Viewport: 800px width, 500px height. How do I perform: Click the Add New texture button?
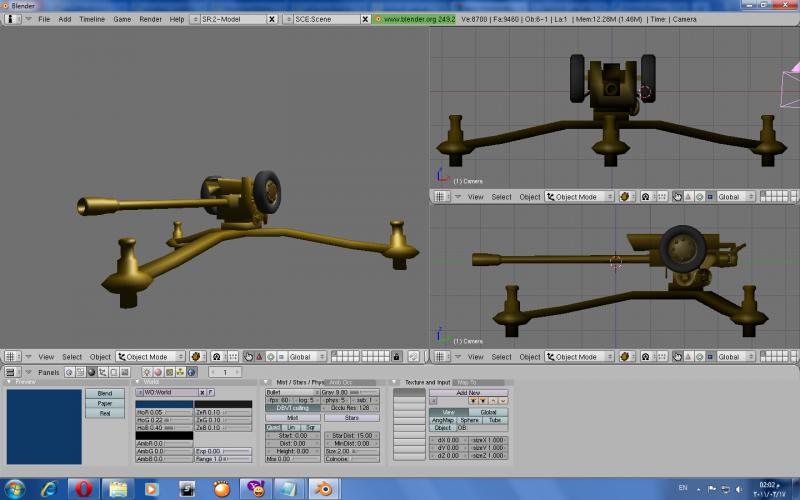[x=468, y=393]
